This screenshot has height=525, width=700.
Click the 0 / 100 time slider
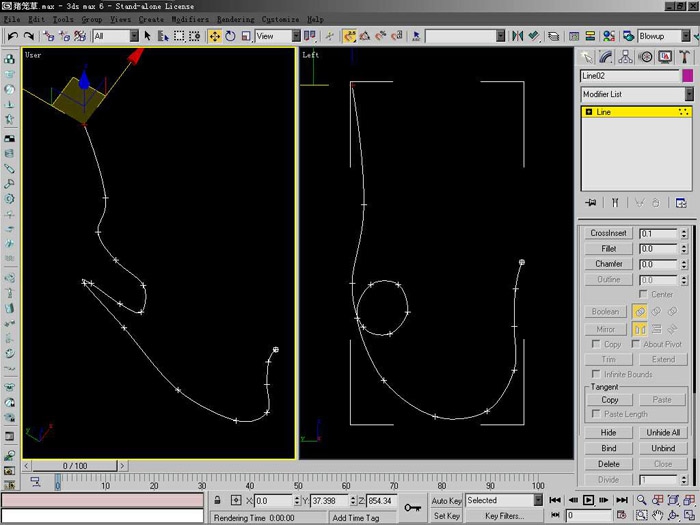(x=75, y=466)
